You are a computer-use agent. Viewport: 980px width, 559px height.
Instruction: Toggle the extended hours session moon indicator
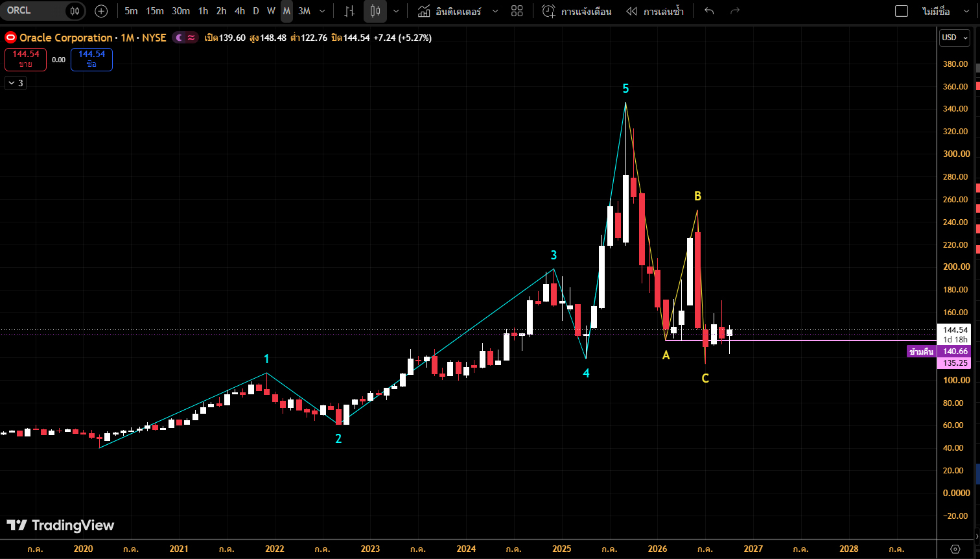point(180,38)
